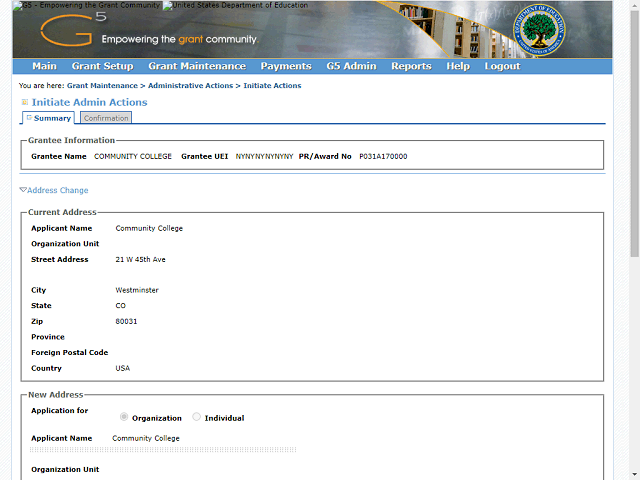Select the Individual radio button
Screen dimensions: 640x480
196,417
